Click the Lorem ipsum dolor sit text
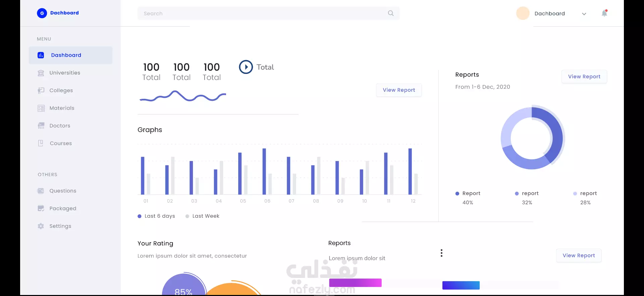This screenshot has width=644, height=296. 357,258
